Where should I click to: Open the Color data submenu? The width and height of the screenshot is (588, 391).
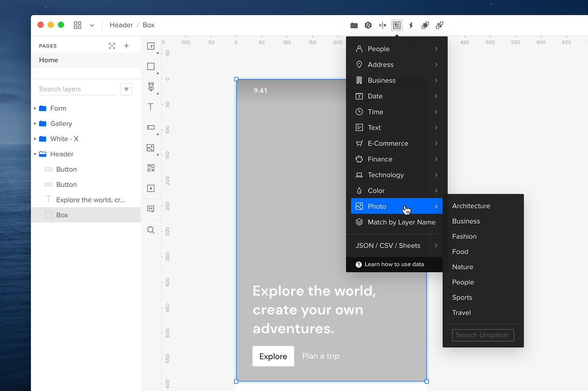pyautogui.click(x=396, y=191)
